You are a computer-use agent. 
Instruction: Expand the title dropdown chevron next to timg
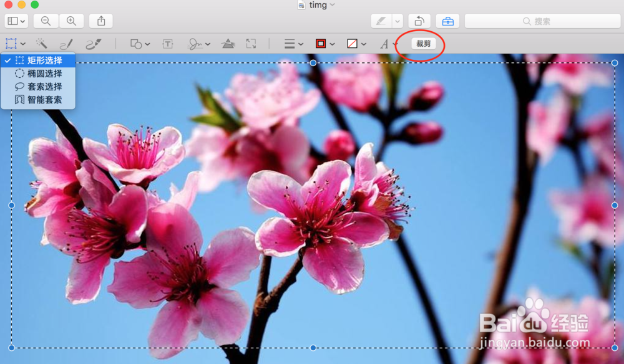pos(333,5)
